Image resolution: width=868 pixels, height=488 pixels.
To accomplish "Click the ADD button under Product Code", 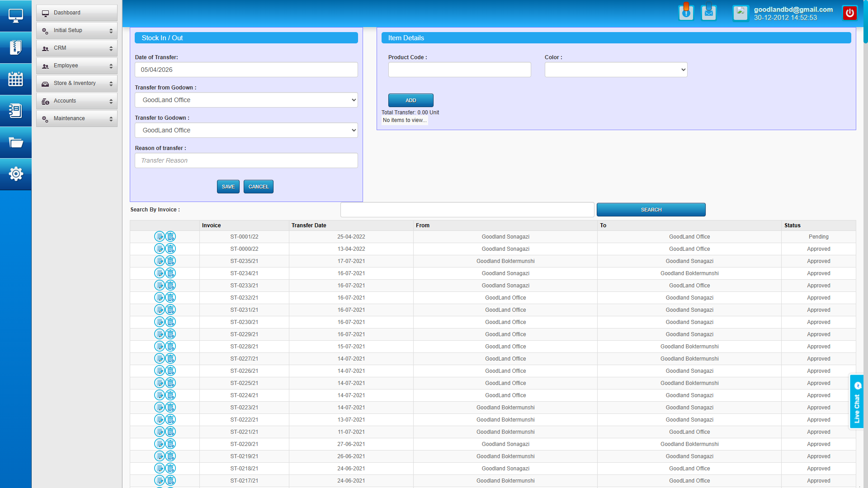I will point(410,100).
